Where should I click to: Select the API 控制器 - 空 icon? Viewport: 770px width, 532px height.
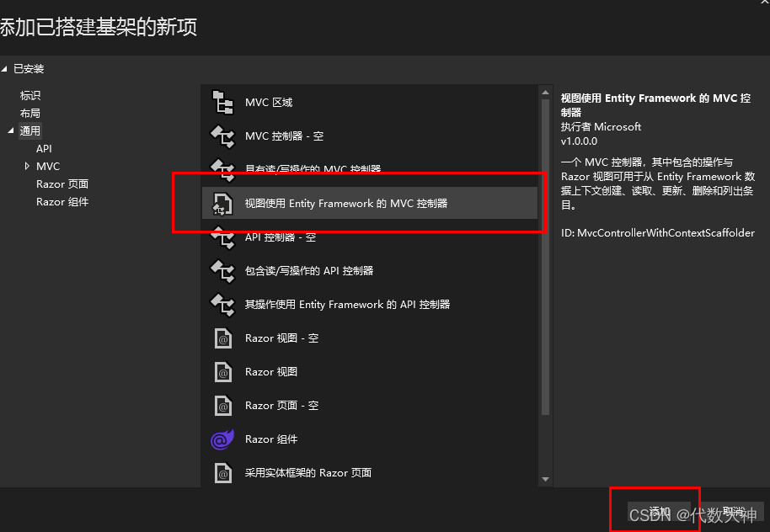click(223, 237)
